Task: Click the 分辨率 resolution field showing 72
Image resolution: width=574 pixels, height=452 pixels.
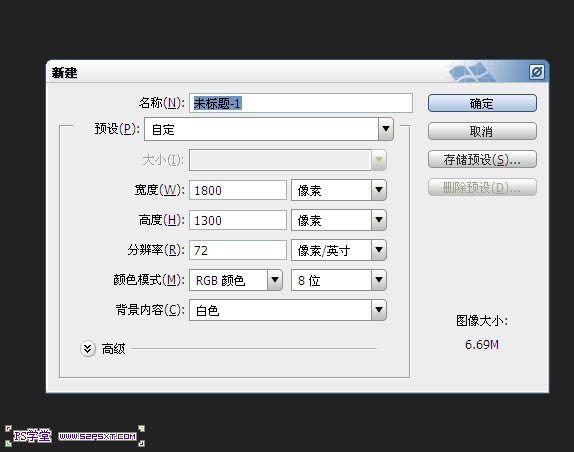Action: pos(238,250)
